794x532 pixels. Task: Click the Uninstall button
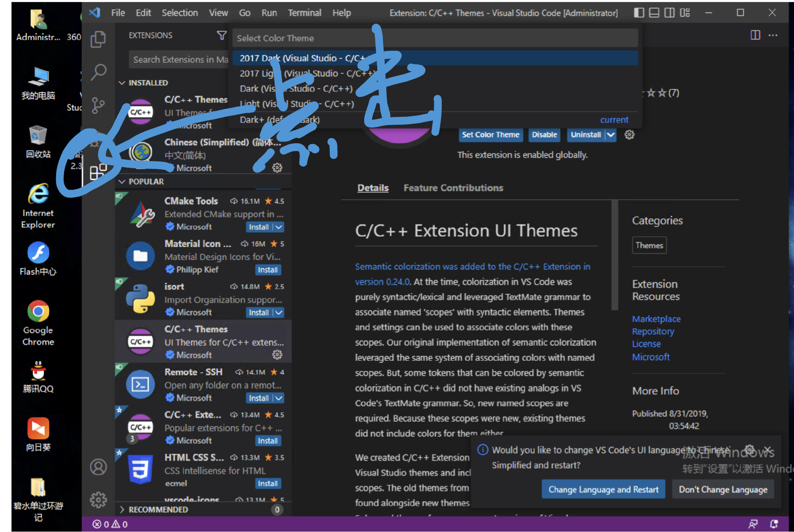click(x=586, y=135)
